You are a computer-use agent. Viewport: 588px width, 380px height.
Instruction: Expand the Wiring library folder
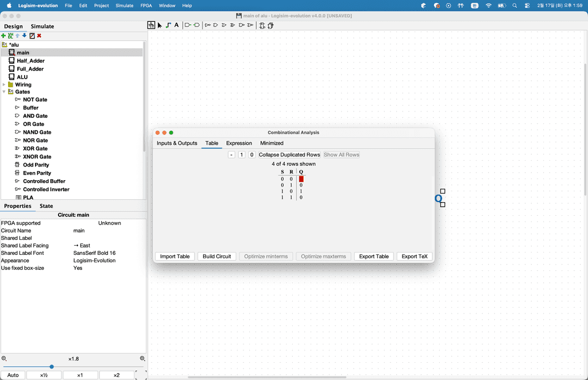(x=4, y=84)
